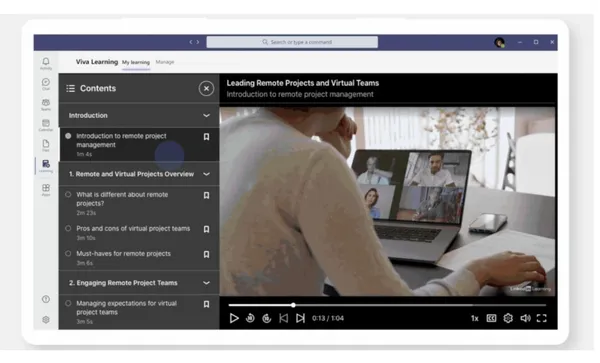
Task: Open the Manage tab
Action: 165,62
